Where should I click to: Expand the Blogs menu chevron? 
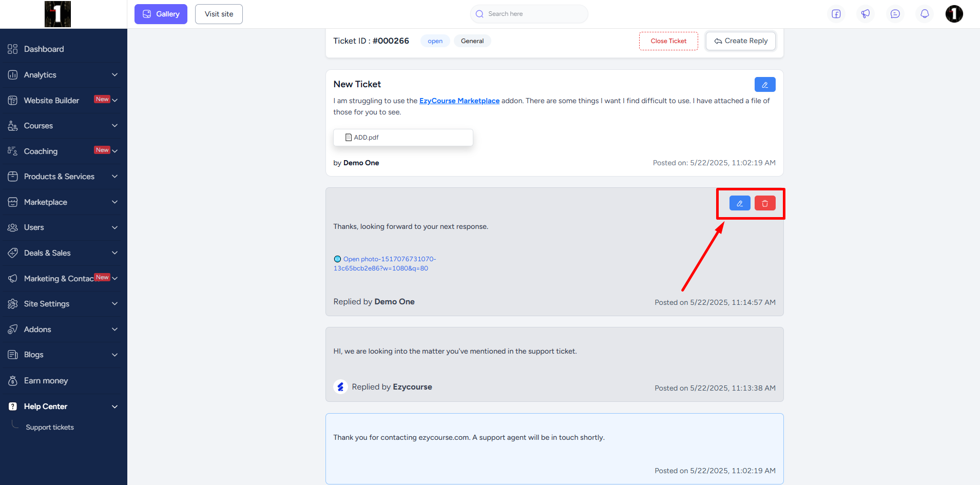tap(114, 355)
